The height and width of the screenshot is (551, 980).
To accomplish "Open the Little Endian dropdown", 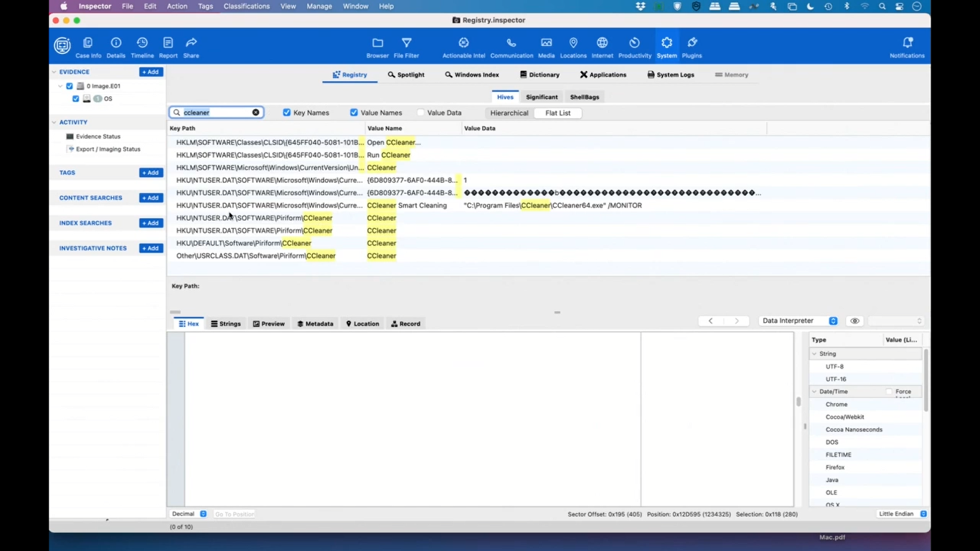I will (903, 514).
